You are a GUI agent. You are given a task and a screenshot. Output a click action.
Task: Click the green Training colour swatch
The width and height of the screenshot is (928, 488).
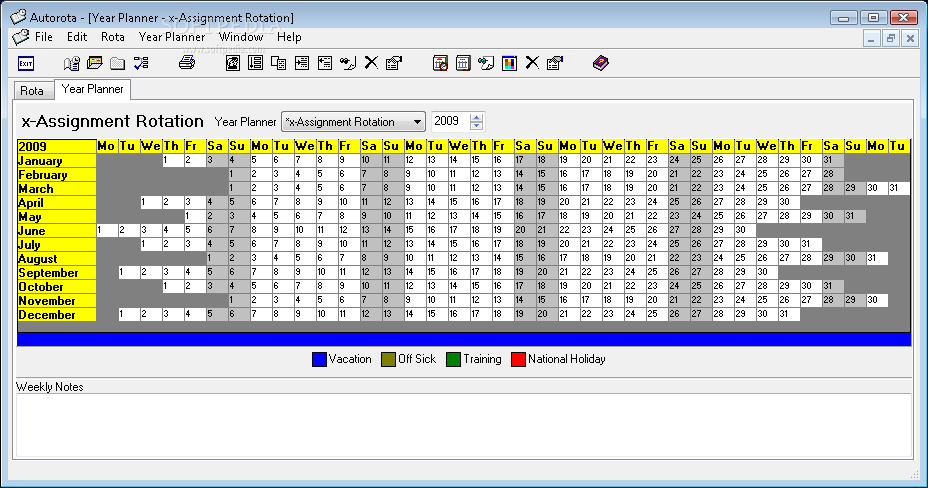pos(453,360)
